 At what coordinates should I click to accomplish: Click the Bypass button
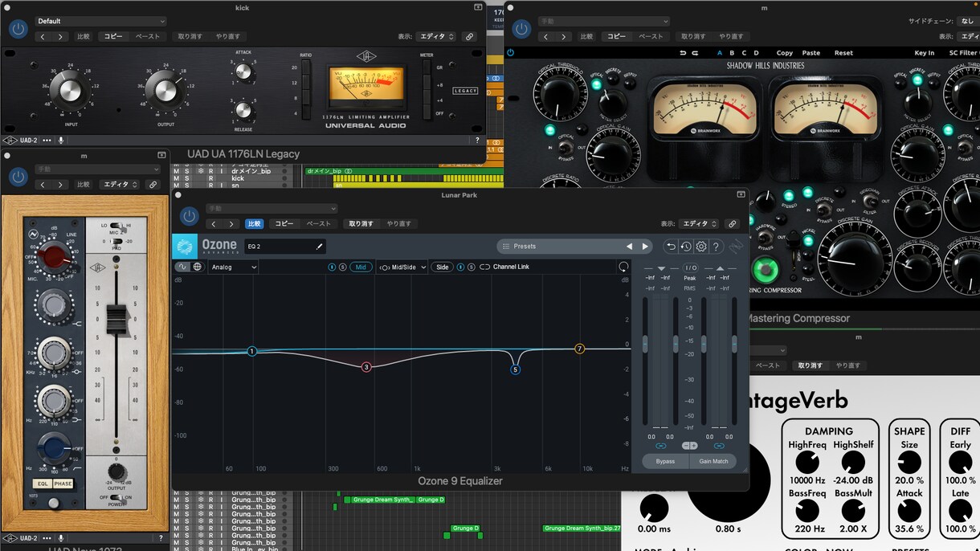tap(665, 461)
